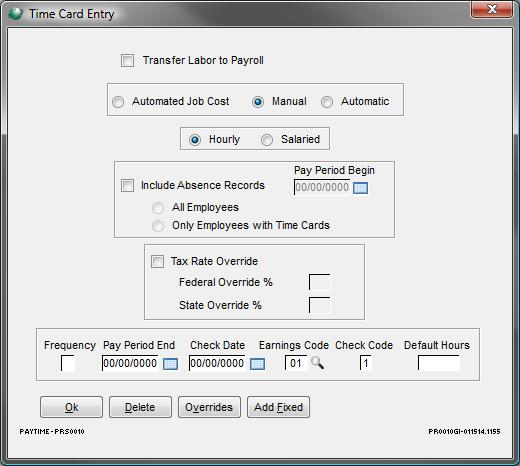The image size is (520, 466).
Task: Click the Federal Override % field
Action: tap(319, 282)
